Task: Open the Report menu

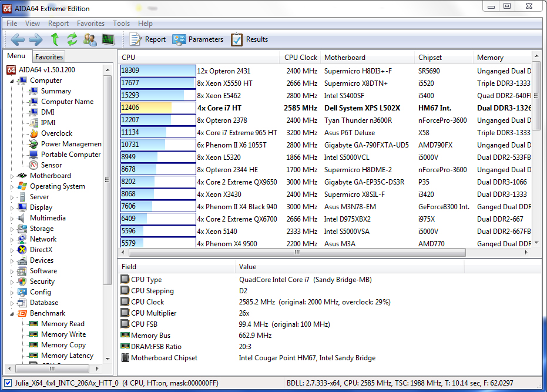Action: [x=58, y=24]
